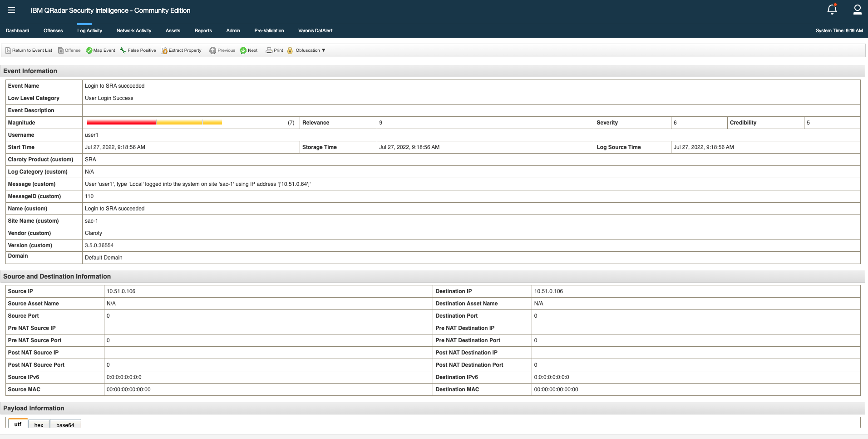Open the Reports tab

pos(203,30)
